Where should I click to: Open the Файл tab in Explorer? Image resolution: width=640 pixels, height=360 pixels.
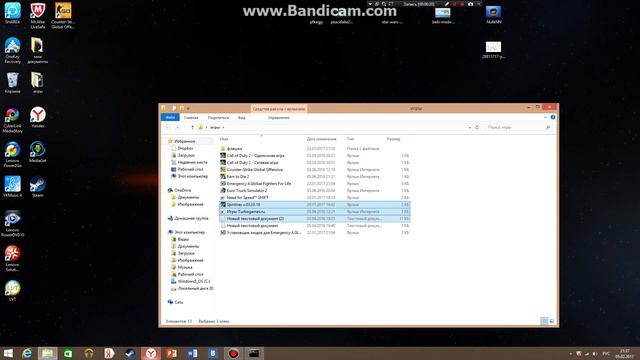pos(170,118)
